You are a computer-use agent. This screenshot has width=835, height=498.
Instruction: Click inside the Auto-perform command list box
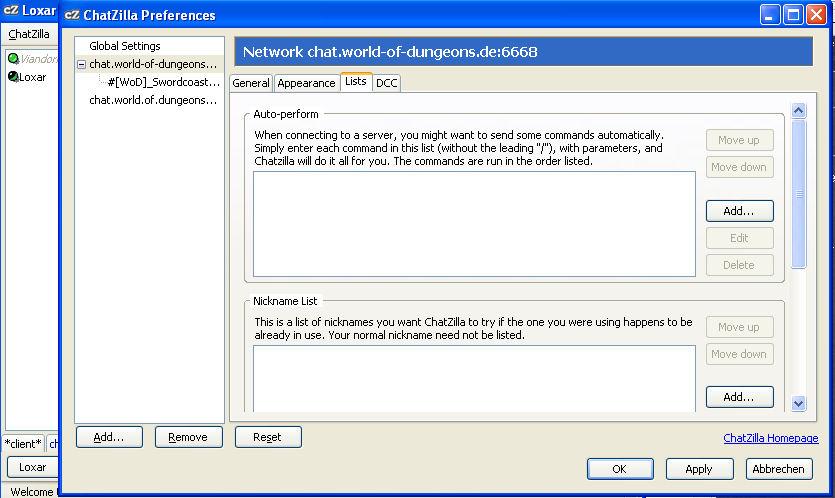pos(473,223)
